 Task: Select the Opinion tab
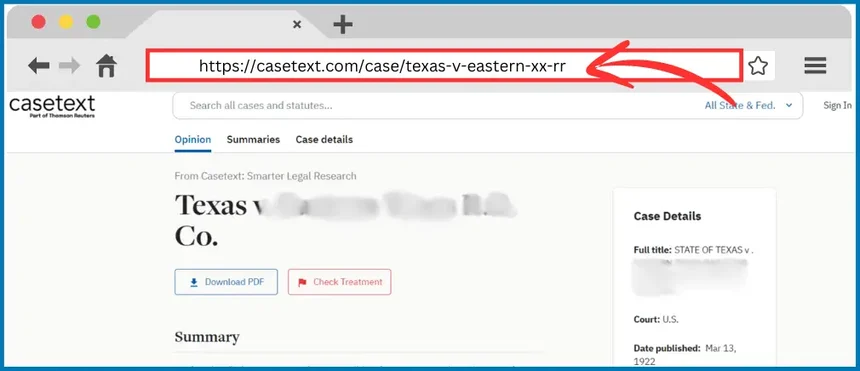[x=193, y=139]
